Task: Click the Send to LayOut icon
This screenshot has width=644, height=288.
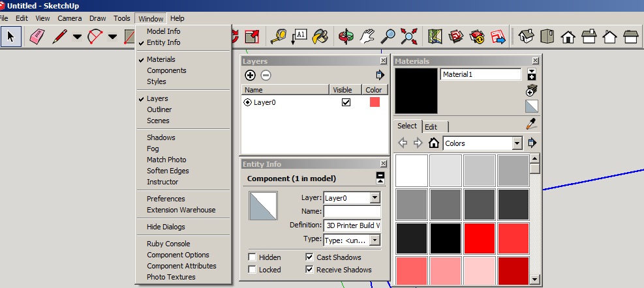Action: pyautogui.click(x=498, y=36)
